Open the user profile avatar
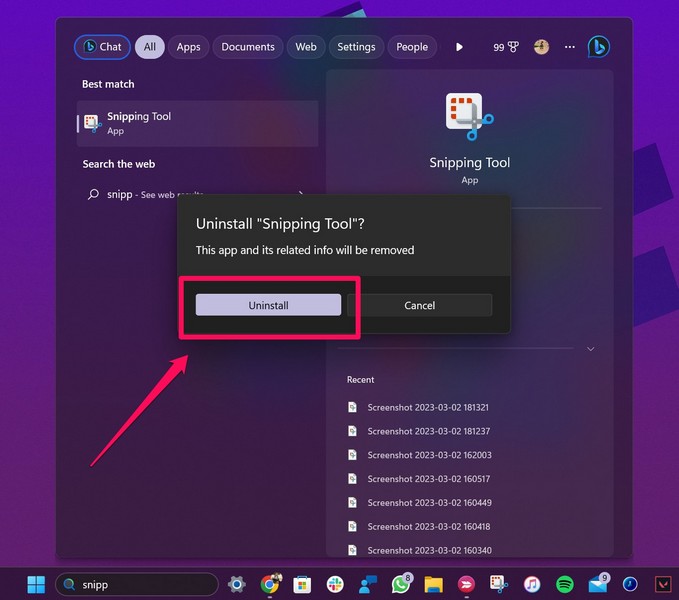679x600 pixels. (541, 47)
